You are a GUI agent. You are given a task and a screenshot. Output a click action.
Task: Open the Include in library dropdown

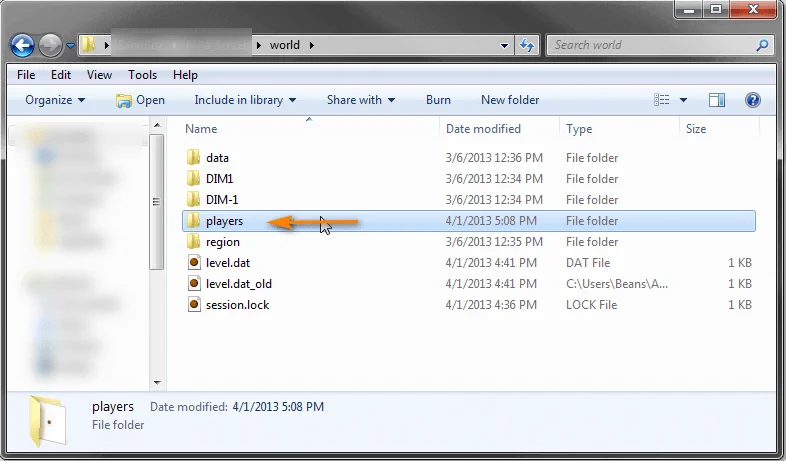[245, 100]
